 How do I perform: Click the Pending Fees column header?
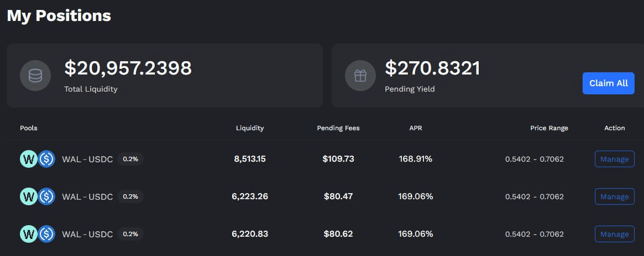coord(338,128)
